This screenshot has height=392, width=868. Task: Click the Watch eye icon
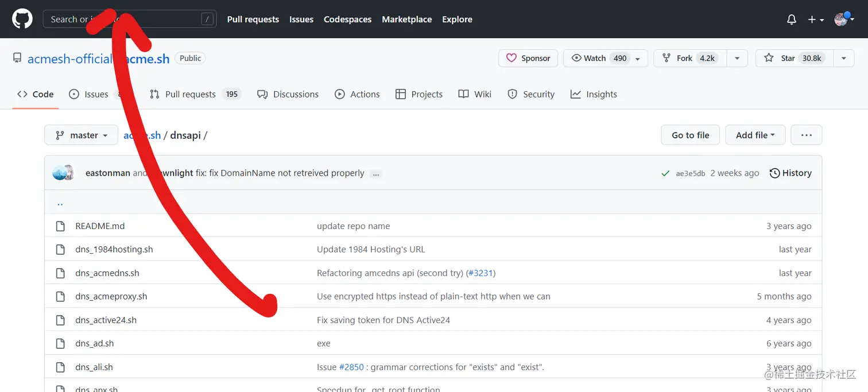[576, 58]
